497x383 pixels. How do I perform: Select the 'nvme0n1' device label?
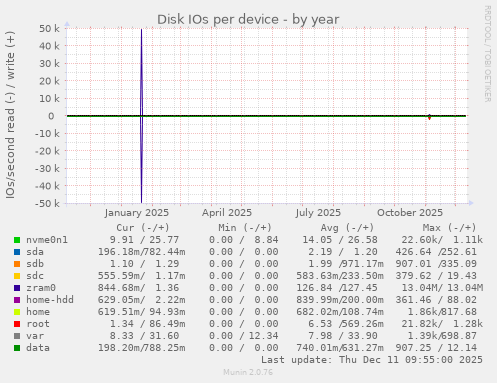click(47, 240)
